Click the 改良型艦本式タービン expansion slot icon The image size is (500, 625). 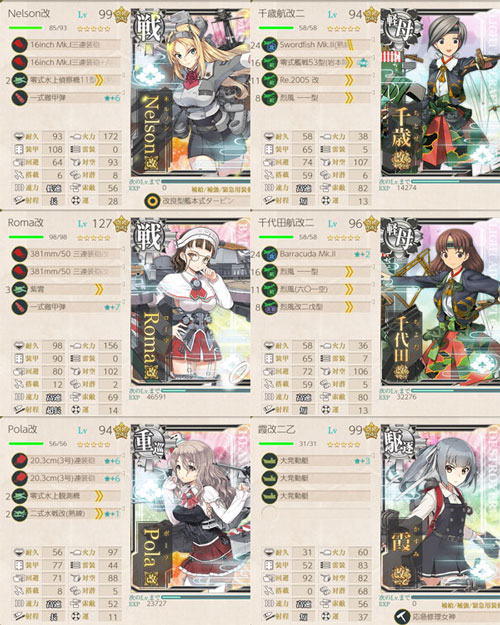pos(152,201)
